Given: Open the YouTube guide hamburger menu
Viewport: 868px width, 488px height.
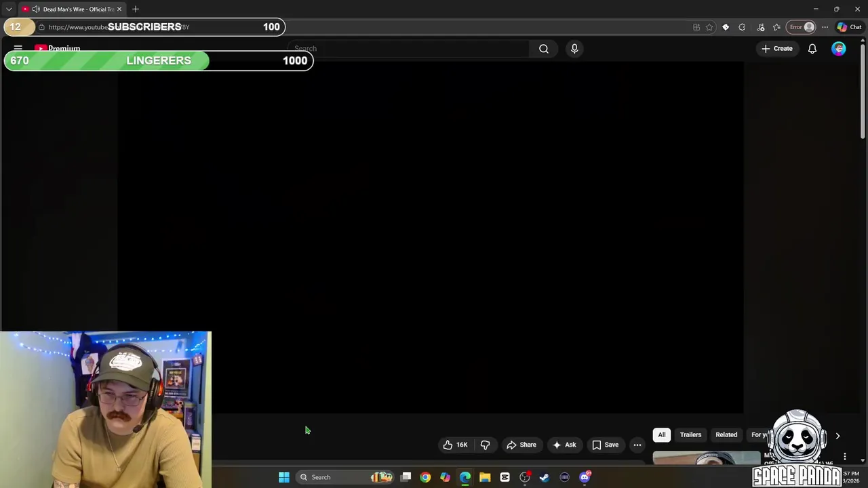Looking at the screenshot, I should 18,48.
